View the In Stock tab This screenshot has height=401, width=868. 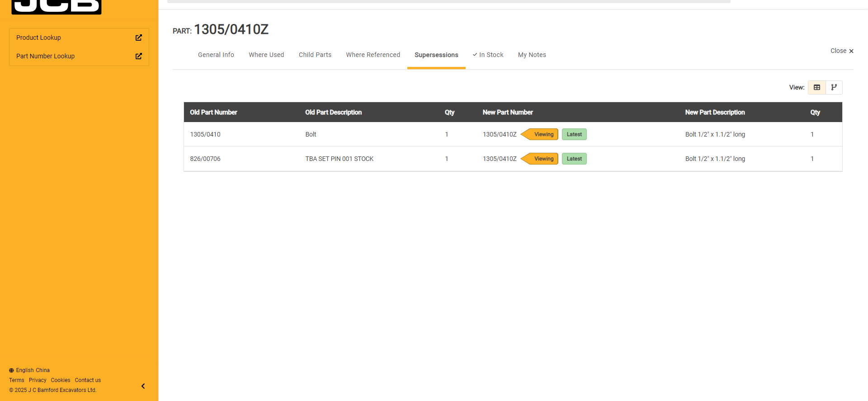coord(488,55)
